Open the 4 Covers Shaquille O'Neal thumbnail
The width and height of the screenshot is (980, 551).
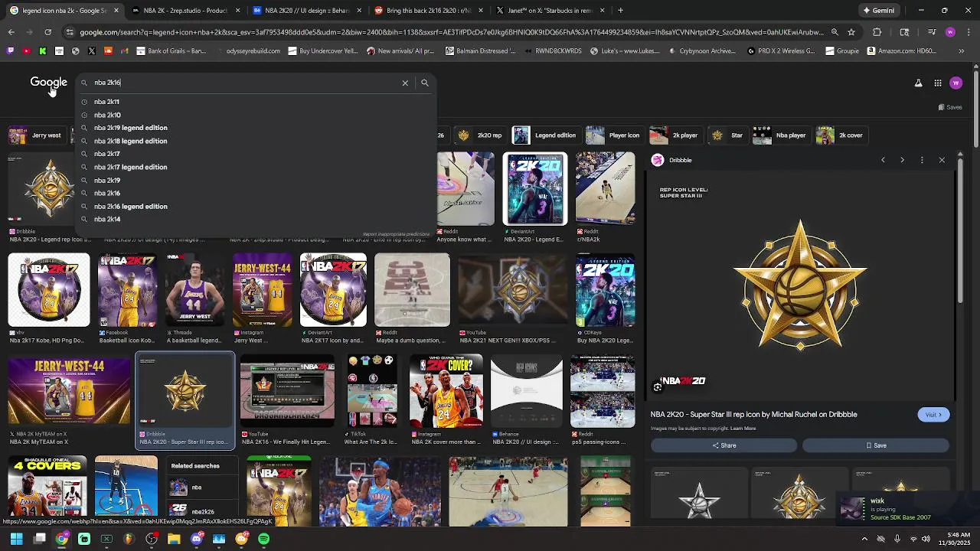47,491
